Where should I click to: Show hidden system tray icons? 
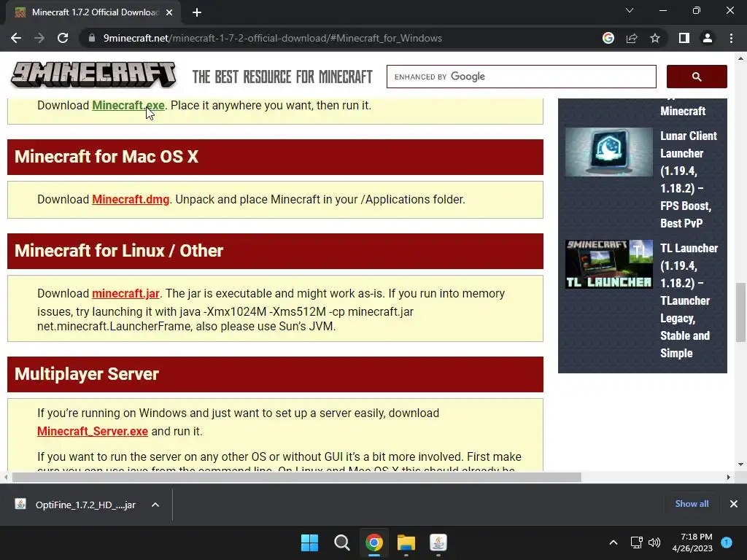tap(614, 542)
